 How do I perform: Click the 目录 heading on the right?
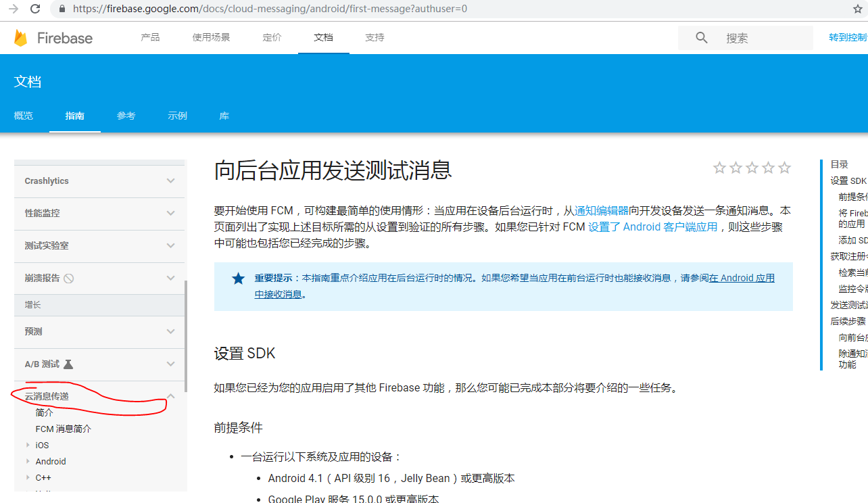click(839, 164)
